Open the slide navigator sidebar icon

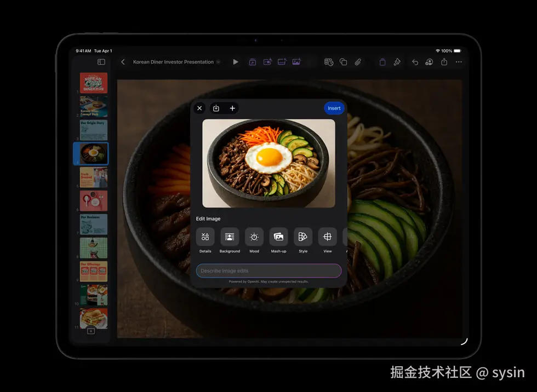[101, 62]
